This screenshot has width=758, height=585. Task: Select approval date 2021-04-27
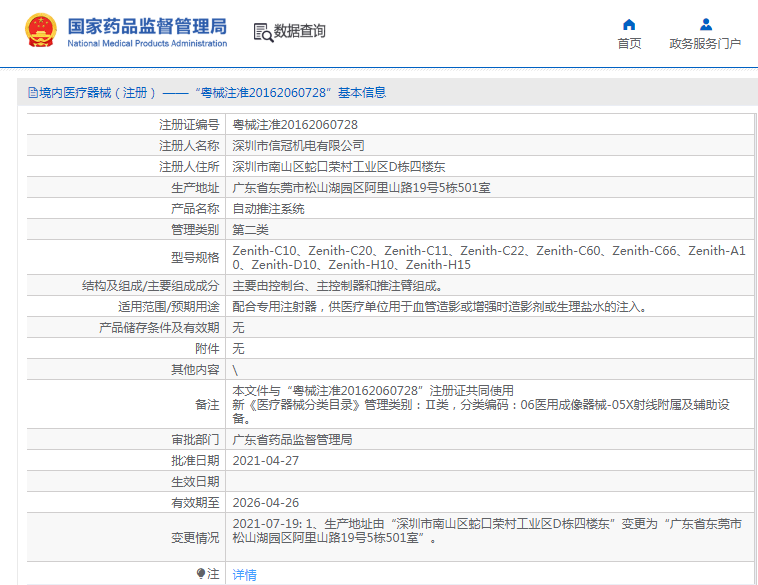[x=265, y=461]
